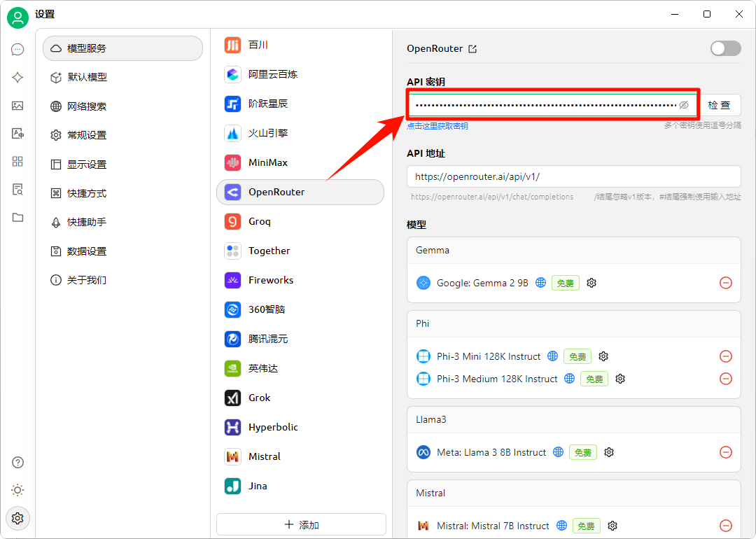This screenshot has height=539, width=756.
Task: Select the 360智脑 provider
Action: pyautogui.click(x=300, y=309)
